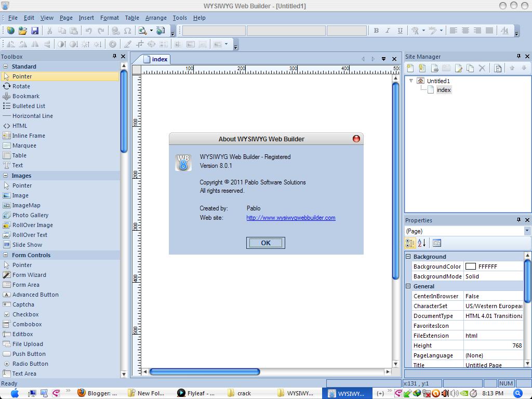This screenshot has height=399, width=532.
Task: Open the font color dropdown arrow
Action: (423, 31)
